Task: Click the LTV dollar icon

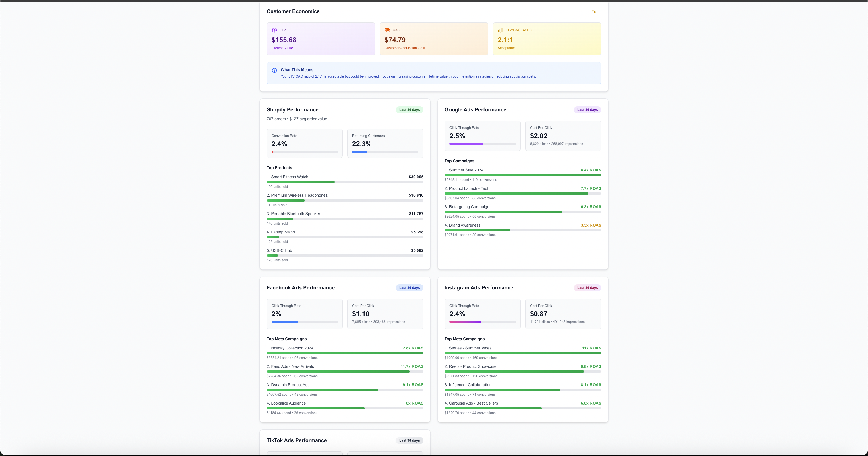Action: point(274,30)
